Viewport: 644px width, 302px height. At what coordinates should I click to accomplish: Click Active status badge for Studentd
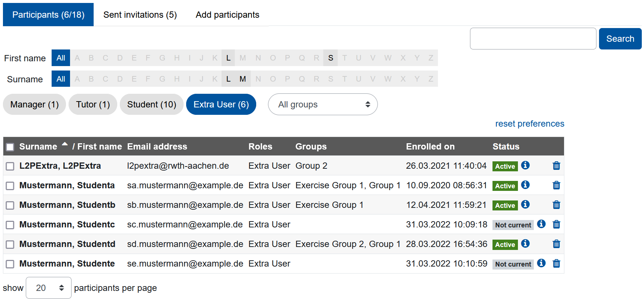click(x=505, y=245)
